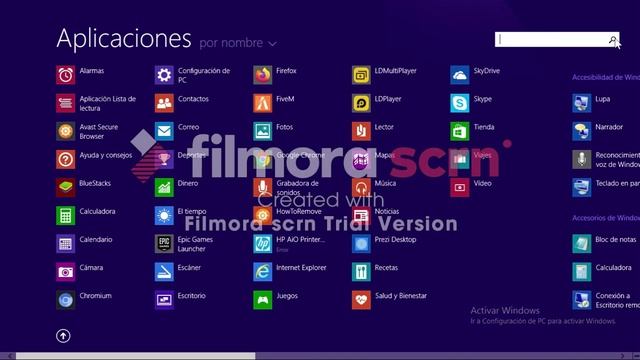Click the 'HowToRemove' app label
Image resolution: width=640 pixels, height=360 pixels.
299,211
